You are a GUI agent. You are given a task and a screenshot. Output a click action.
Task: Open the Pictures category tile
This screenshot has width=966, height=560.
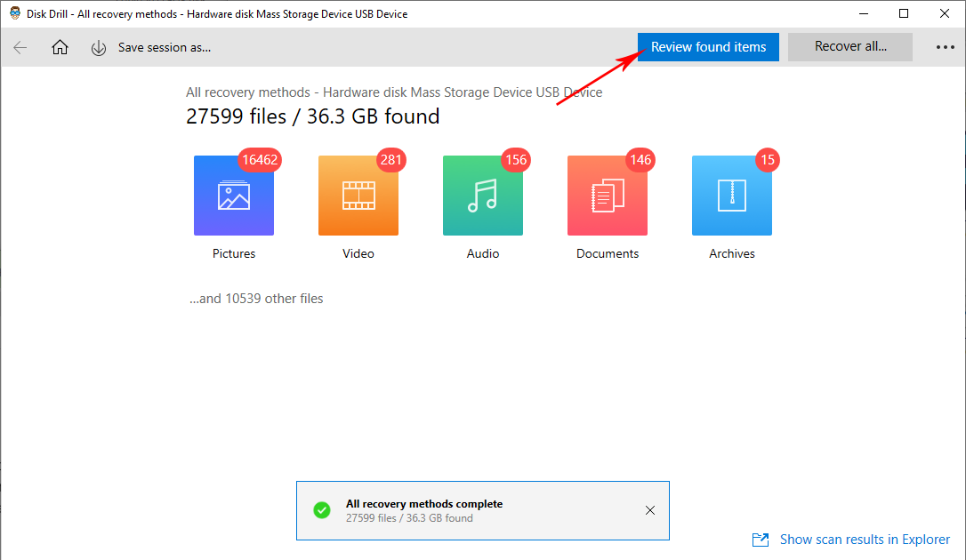234,196
